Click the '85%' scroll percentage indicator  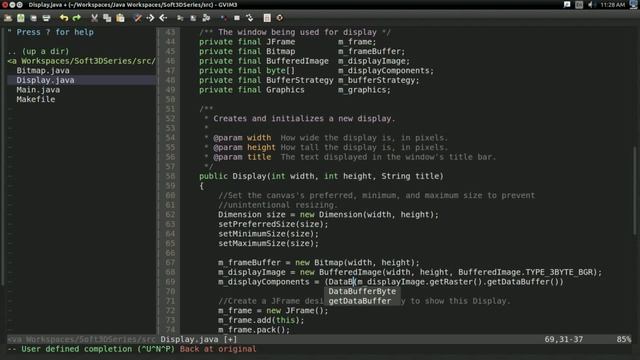(624, 339)
